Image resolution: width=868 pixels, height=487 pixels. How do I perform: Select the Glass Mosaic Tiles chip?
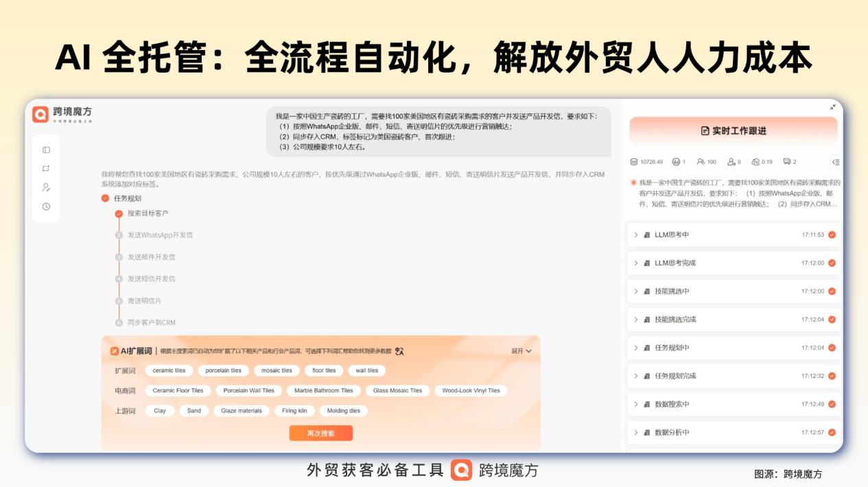tap(398, 391)
